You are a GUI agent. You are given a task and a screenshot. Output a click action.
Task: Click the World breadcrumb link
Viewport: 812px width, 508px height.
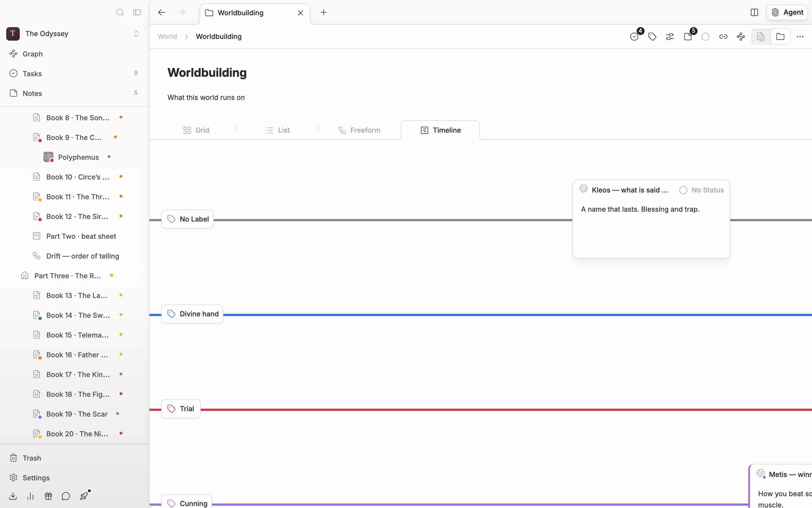coord(167,36)
